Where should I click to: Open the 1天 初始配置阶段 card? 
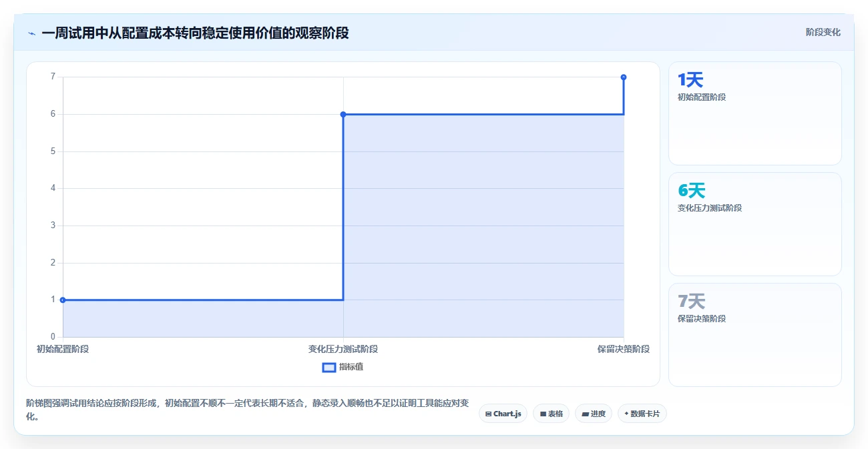[754, 113]
